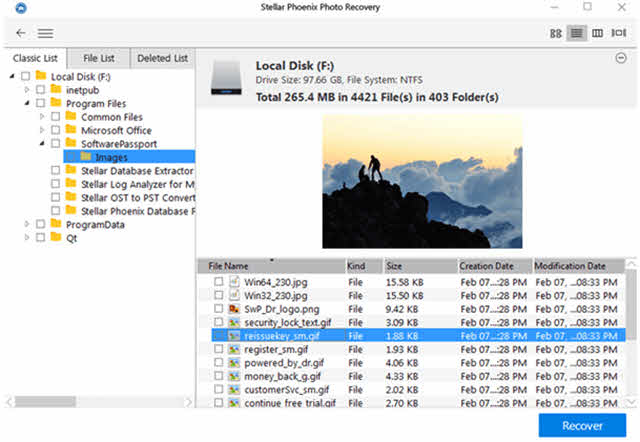The image size is (640, 442).
Task: Open the hamburger menu
Action: click(45, 33)
